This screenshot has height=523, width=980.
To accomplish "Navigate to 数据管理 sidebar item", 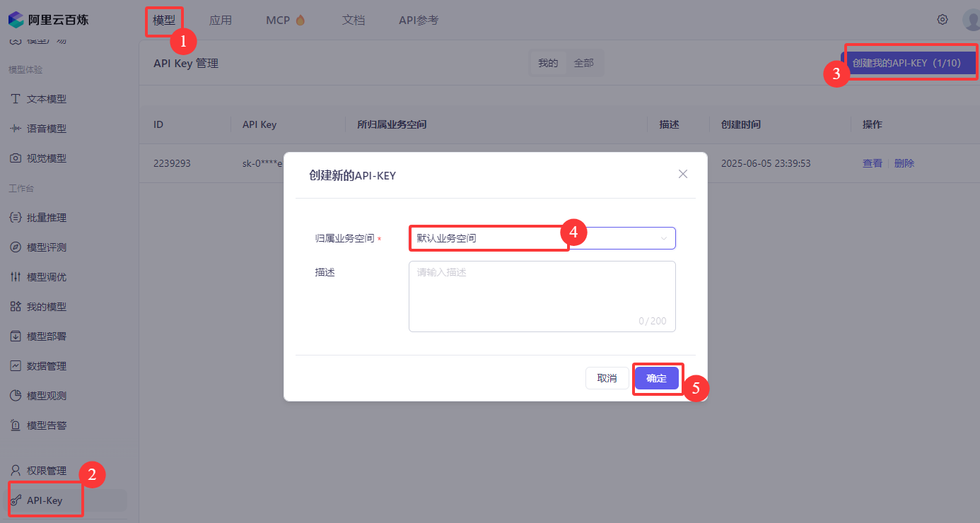I will [x=46, y=366].
